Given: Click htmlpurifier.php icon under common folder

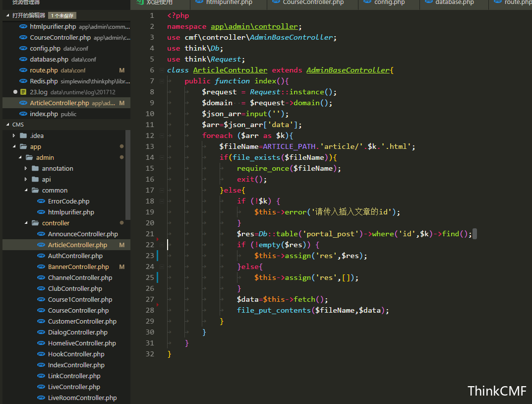Looking at the screenshot, I should (x=41, y=212).
